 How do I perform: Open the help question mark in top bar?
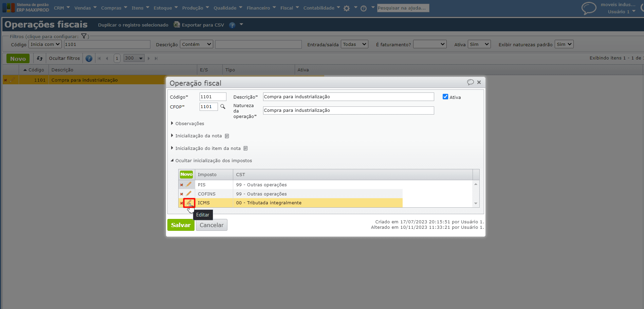364,8
